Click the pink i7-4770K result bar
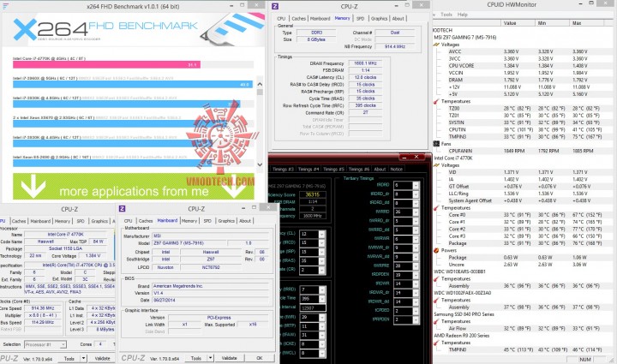The width and height of the screenshot is (617, 364). (106, 64)
